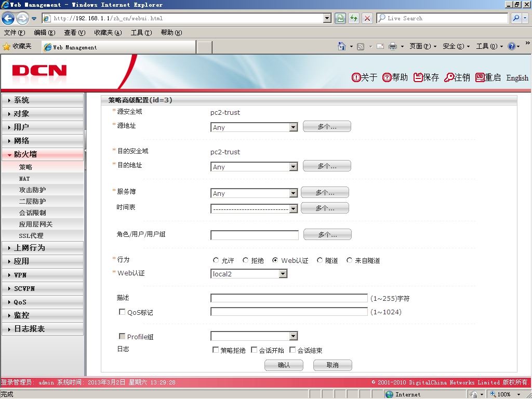Viewport: 532px width, 399px height.
Task: Select the 隧道 (Tunnel) action radio
Action: [x=320, y=260]
